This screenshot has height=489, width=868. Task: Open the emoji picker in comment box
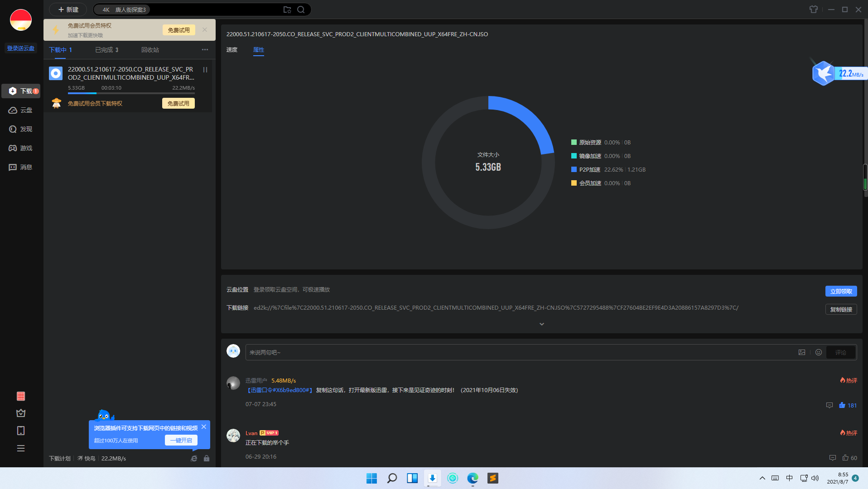pos(819,352)
